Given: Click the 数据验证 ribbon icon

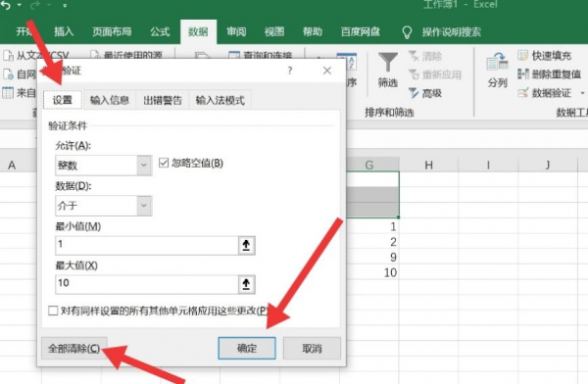Looking at the screenshot, I should [523, 92].
